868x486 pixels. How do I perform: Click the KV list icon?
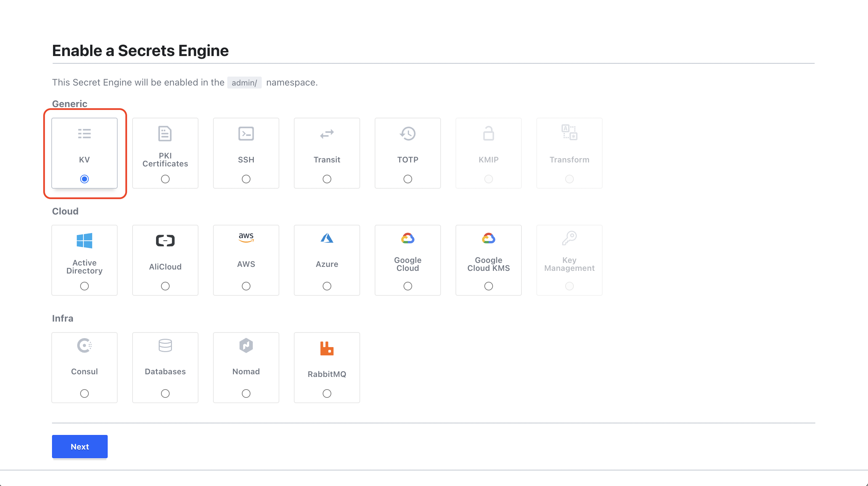84,134
